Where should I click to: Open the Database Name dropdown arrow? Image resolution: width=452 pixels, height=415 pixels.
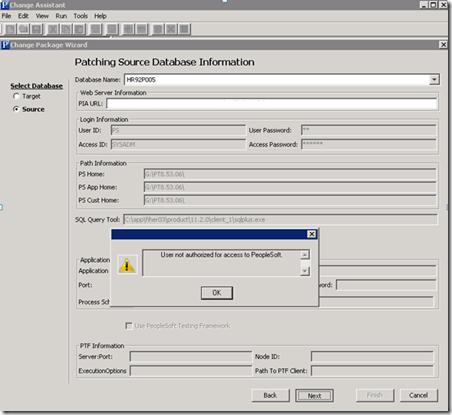point(434,80)
